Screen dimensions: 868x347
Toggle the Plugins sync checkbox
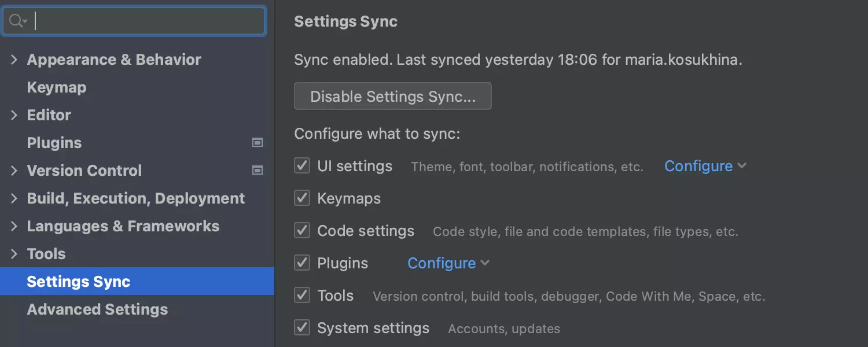[302, 263]
